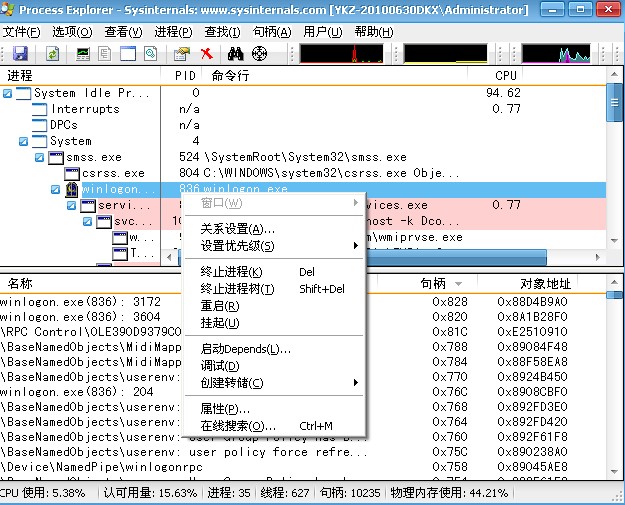Choose 挂起(U) from context menu
The height and width of the screenshot is (505, 625).
[x=275, y=323]
